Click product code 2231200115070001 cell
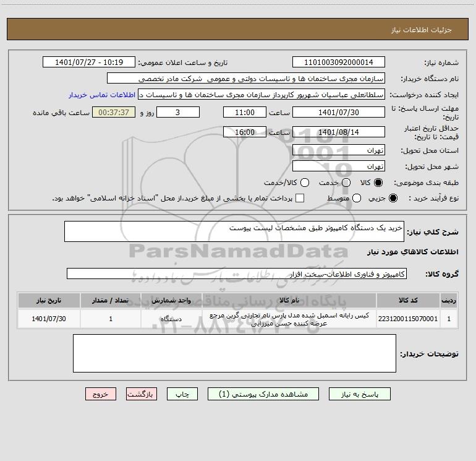The height and width of the screenshot is (461, 476). pos(408,319)
